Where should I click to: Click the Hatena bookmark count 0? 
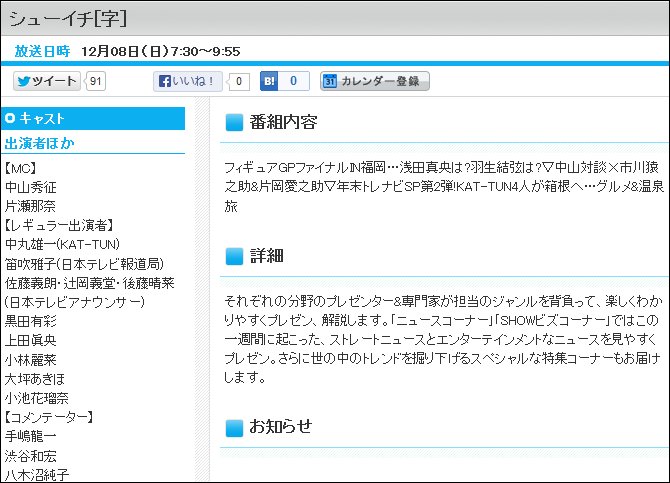(x=294, y=81)
